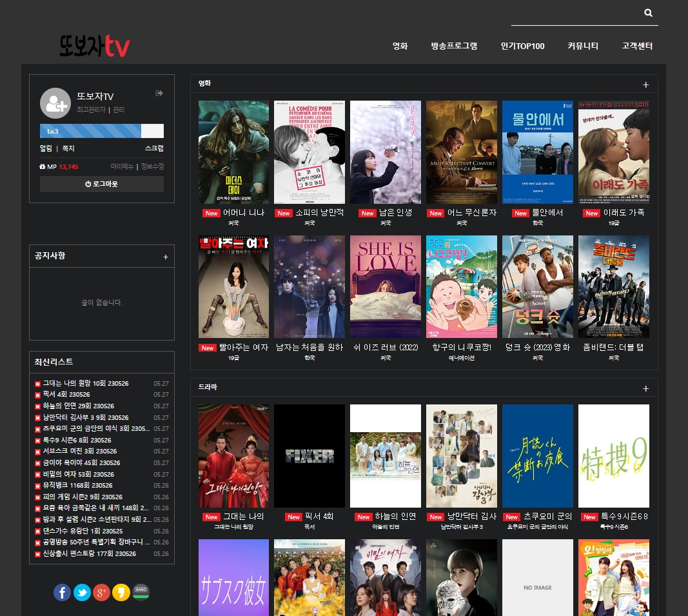Image resolution: width=688 pixels, height=616 pixels.
Task: Open the Twitter share icon
Action: tap(82, 592)
